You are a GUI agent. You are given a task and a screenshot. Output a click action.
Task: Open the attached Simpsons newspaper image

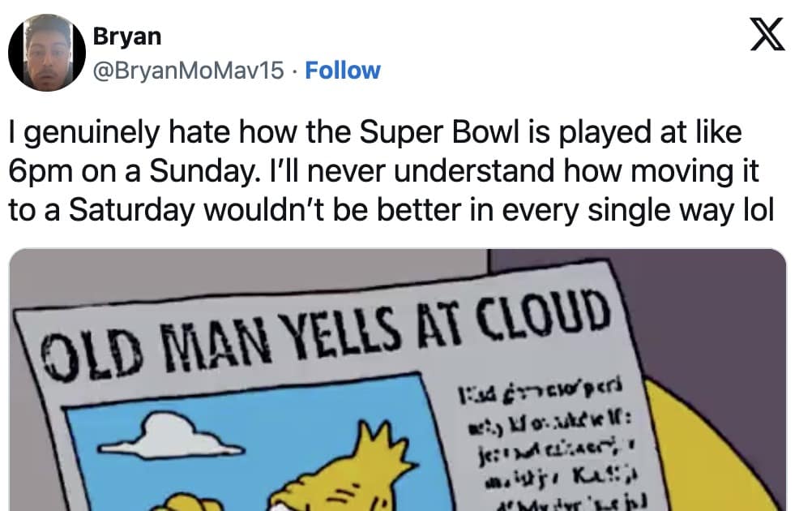coord(397,380)
